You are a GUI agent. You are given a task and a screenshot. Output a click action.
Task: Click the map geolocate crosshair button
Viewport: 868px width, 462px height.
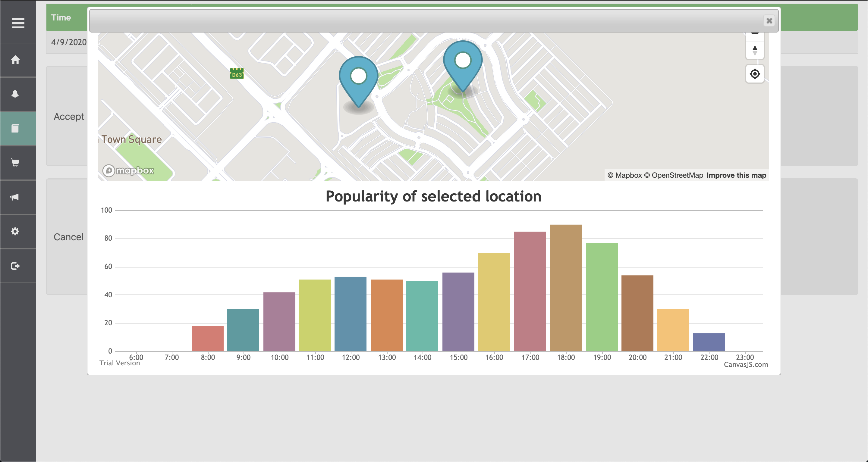(754, 74)
